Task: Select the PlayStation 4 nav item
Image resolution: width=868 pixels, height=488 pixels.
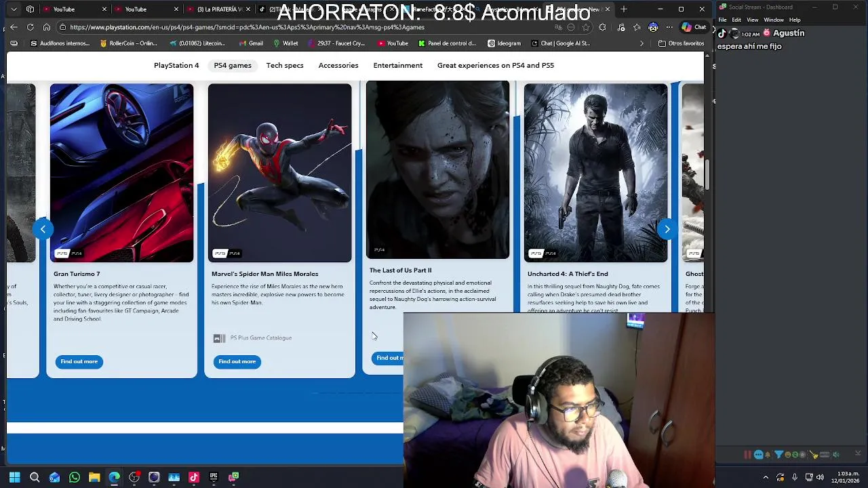Action: [176, 65]
